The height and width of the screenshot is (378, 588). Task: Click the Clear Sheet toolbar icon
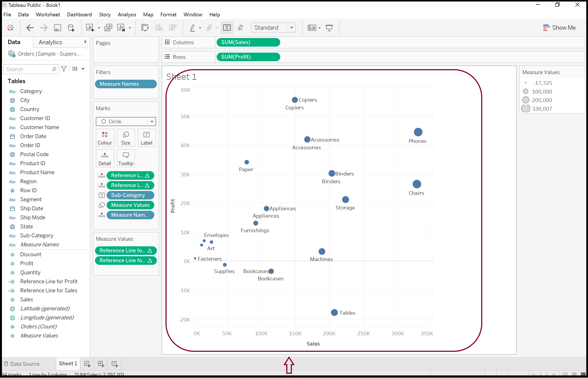(121, 28)
